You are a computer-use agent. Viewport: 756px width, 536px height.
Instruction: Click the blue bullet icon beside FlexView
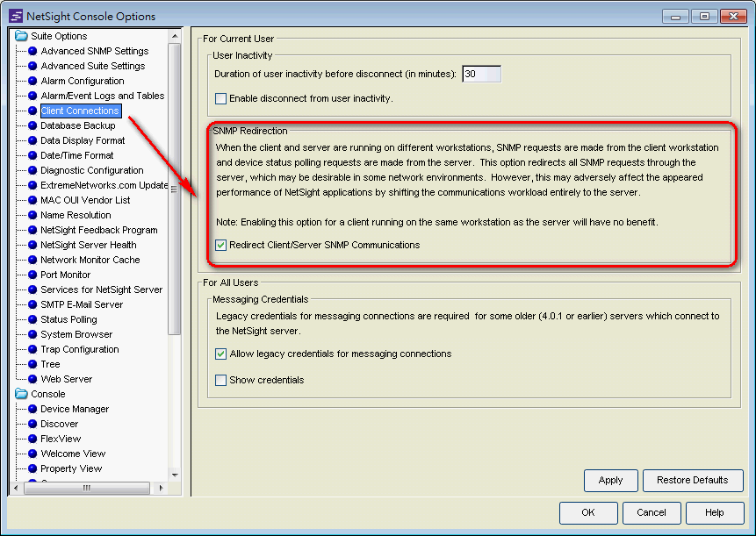32,439
